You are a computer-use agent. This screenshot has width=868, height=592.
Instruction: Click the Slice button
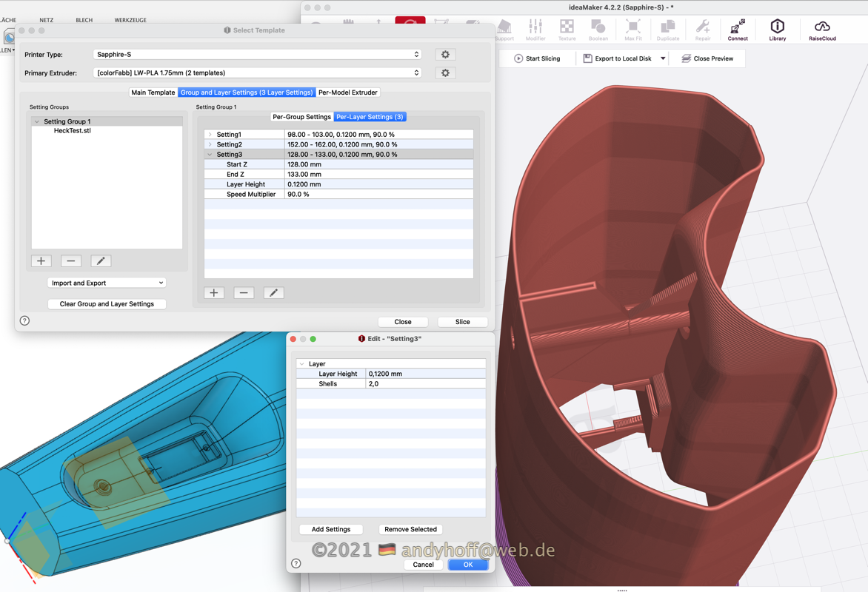[x=462, y=322]
